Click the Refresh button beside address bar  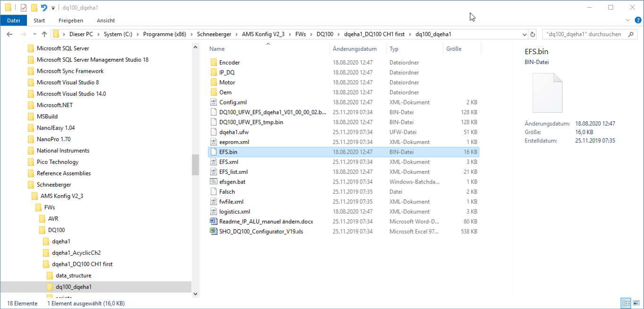pyautogui.click(x=533, y=34)
